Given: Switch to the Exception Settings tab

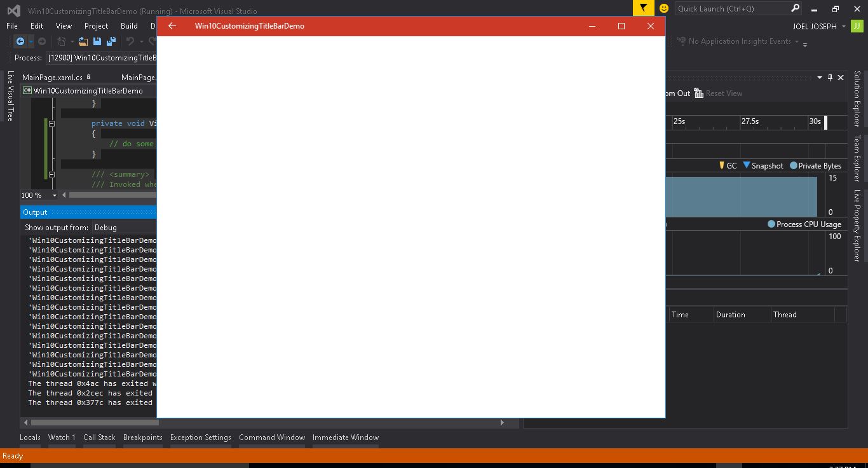Looking at the screenshot, I should tap(201, 437).
